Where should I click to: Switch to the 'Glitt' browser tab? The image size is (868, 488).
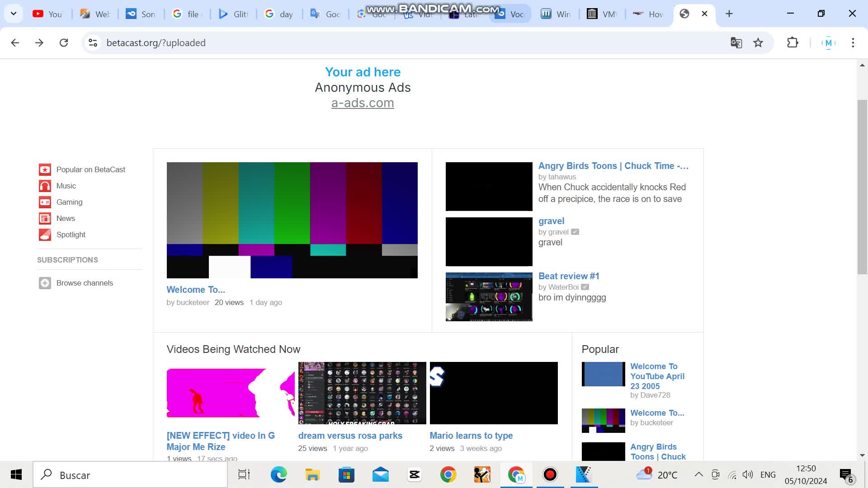pos(233,14)
